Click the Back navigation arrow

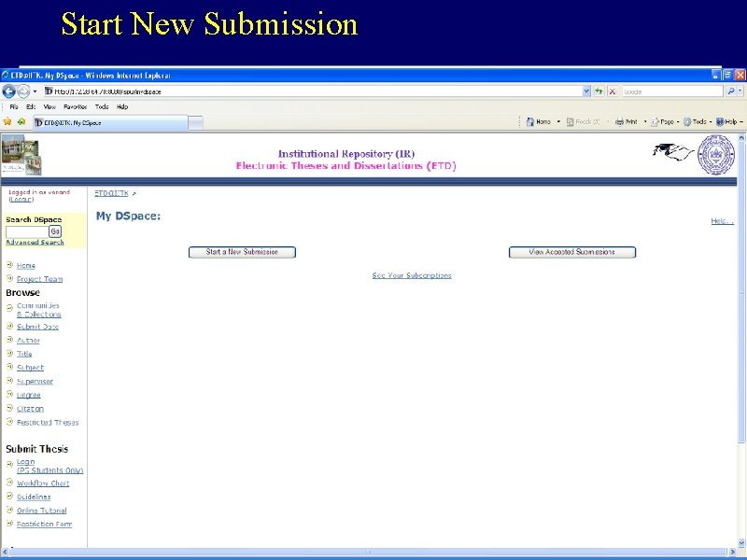coord(9,91)
